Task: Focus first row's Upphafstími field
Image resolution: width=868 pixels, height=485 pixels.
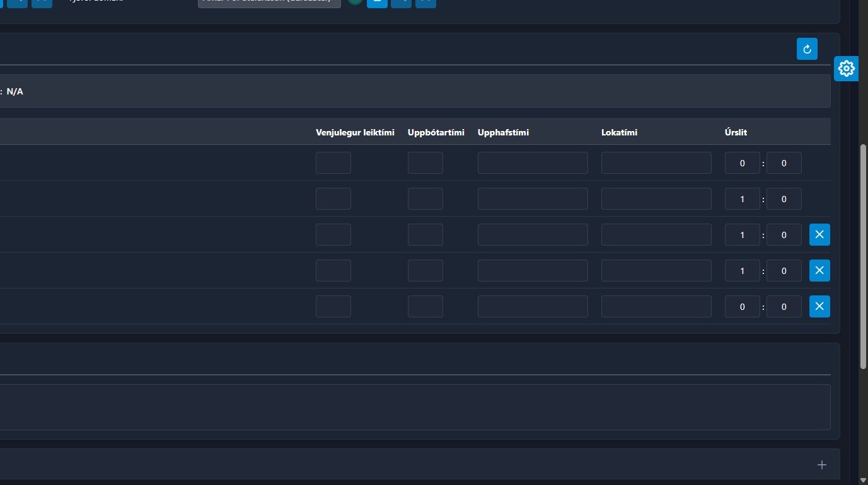Action: [533, 163]
